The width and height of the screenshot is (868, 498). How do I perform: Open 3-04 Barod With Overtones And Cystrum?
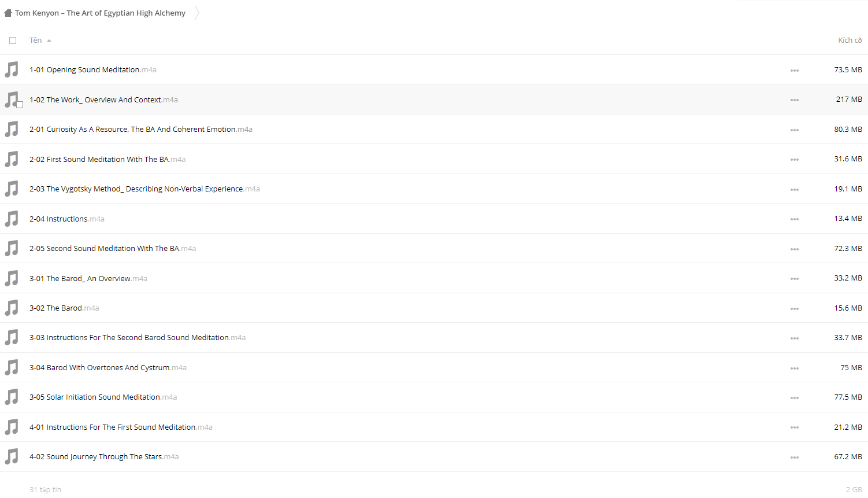pyautogui.click(x=108, y=367)
